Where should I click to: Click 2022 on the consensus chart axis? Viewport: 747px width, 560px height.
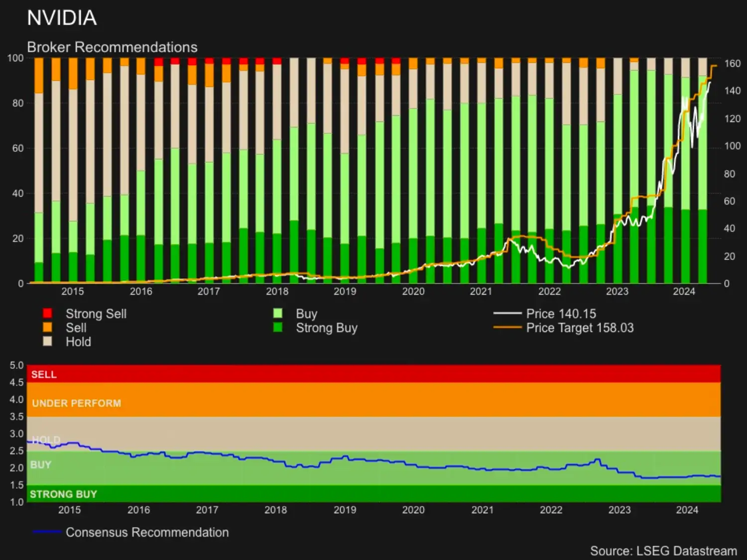click(x=551, y=510)
